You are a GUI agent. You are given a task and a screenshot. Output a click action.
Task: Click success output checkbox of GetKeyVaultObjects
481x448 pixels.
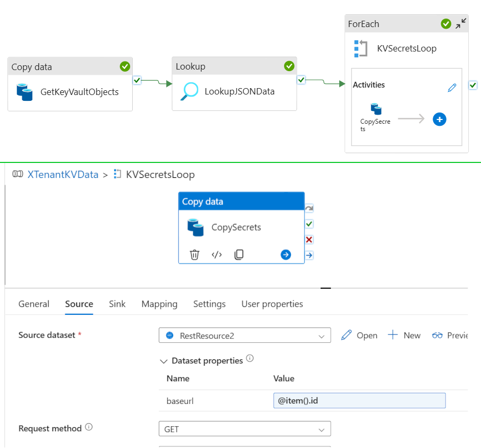tap(137, 80)
